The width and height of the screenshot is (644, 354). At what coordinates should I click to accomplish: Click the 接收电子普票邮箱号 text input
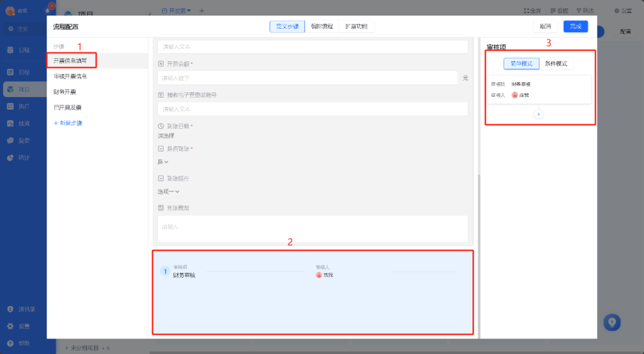312,109
